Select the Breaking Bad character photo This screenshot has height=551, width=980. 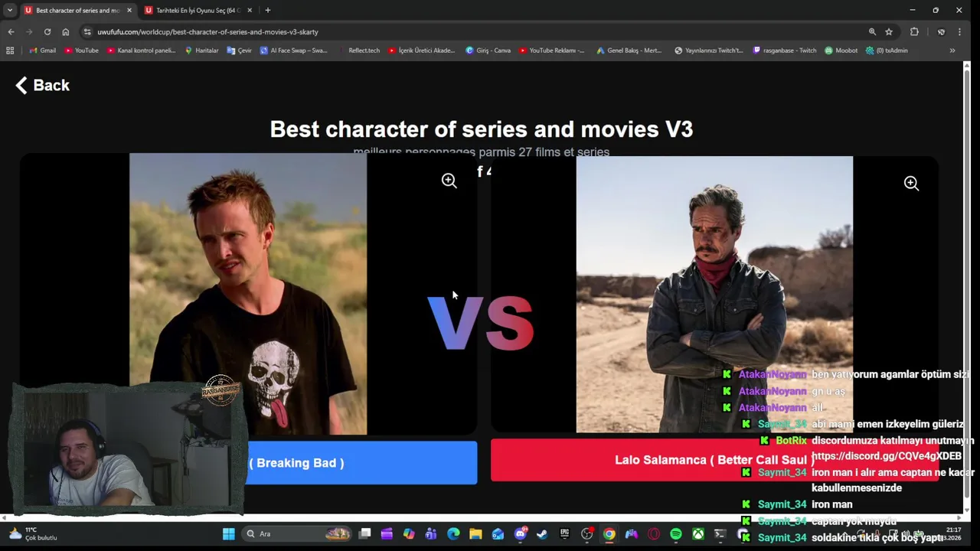[248, 294]
